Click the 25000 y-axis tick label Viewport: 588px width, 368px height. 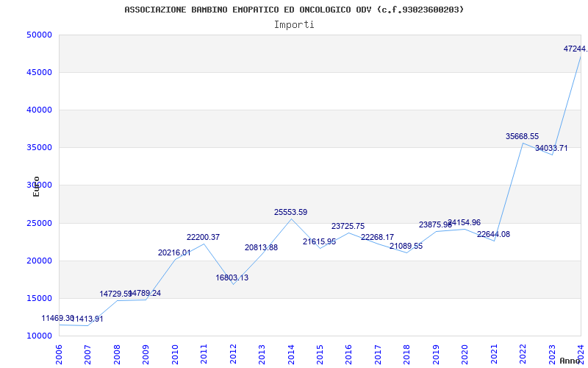(39, 224)
